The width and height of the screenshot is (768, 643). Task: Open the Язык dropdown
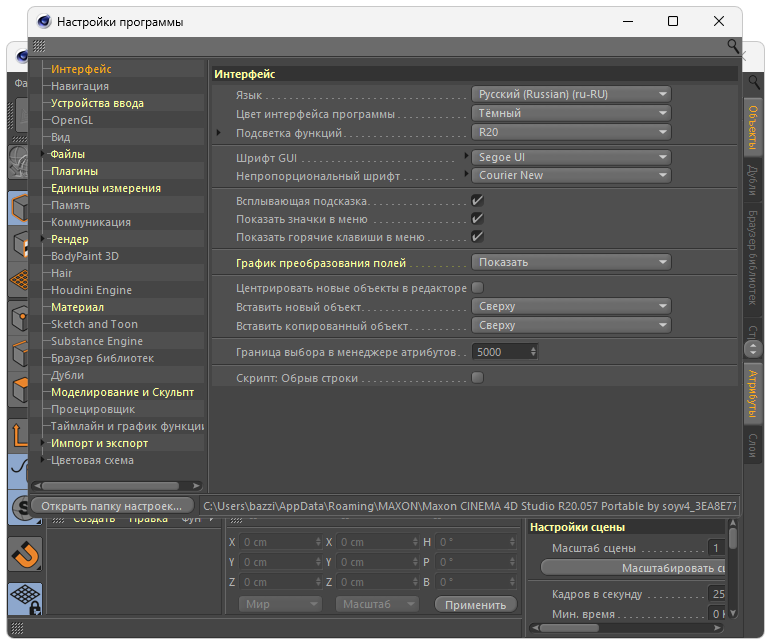point(570,94)
